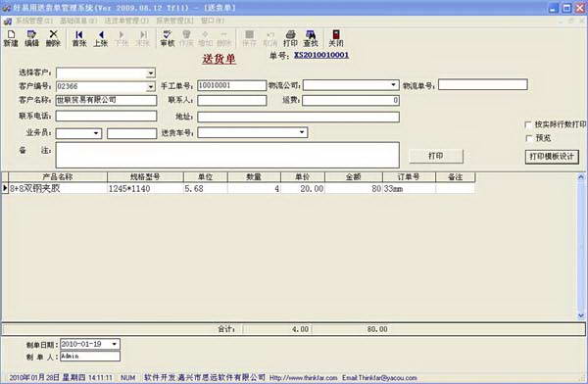Click the 删除 (Delete) X icon
Screen dimensions: 588x384
(x=53, y=38)
